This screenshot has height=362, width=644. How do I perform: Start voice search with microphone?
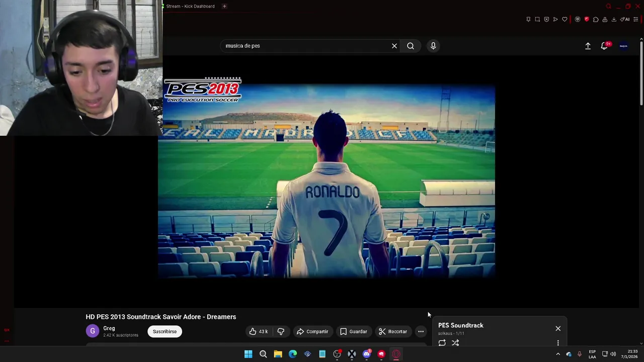click(x=433, y=46)
